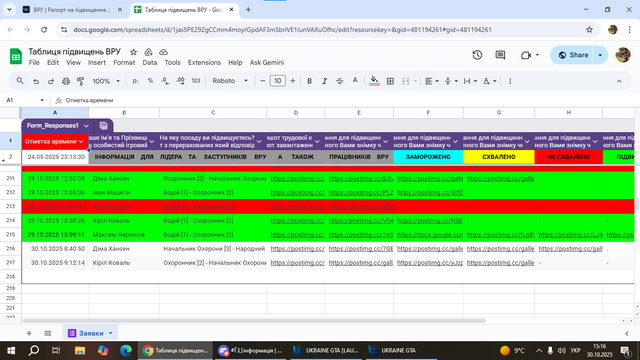Click the Share button
Image resolution: width=640 pixels, height=360 pixels.
coord(573,55)
